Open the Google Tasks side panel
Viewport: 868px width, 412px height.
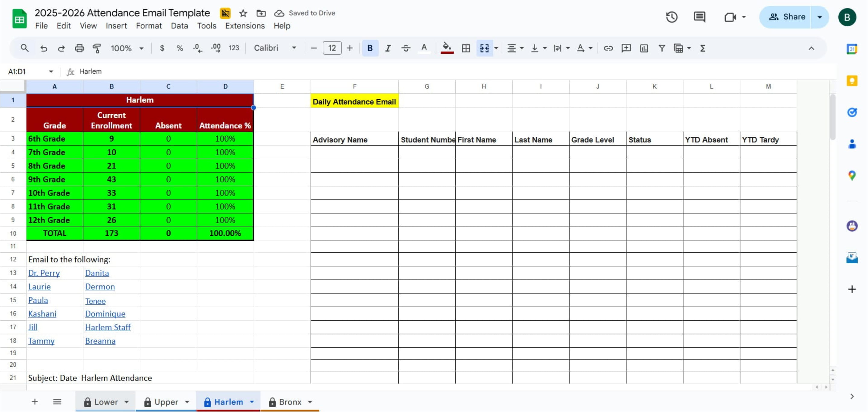click(x=851, y=112)
